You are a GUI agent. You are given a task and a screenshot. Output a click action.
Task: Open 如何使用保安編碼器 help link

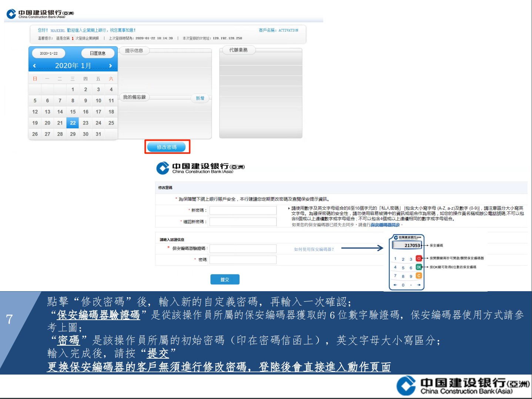[314, 249]
